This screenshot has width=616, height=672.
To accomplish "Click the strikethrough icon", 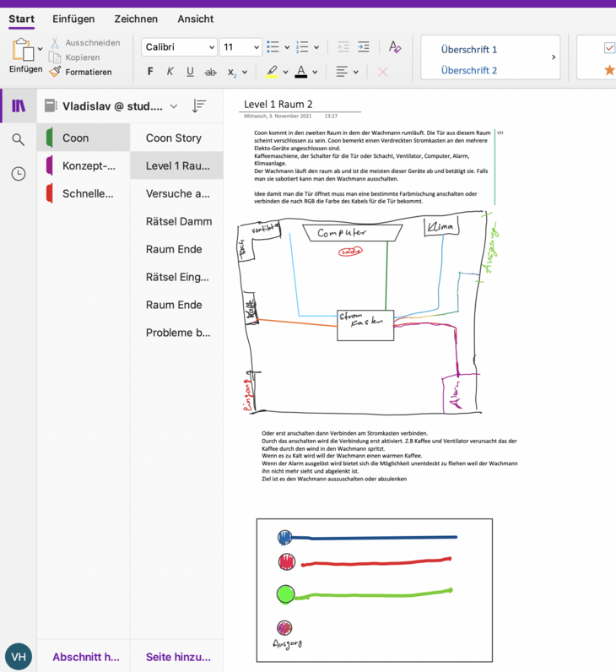I will [210, 72].
